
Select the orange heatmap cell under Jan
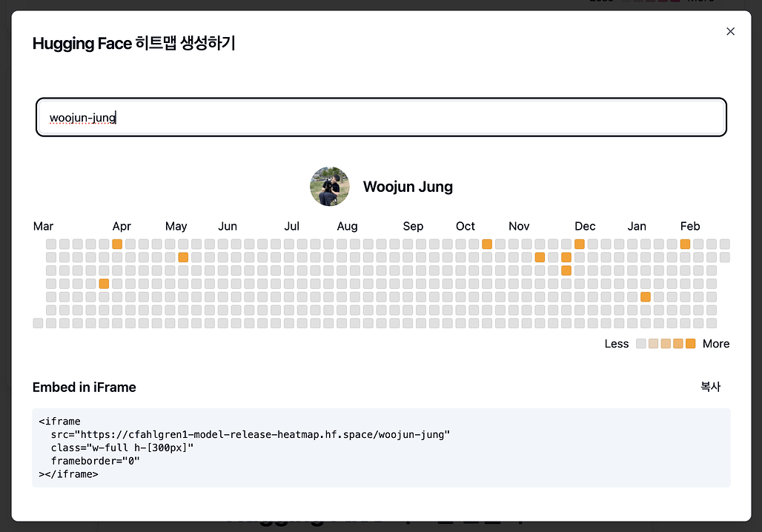click(646, 296)
